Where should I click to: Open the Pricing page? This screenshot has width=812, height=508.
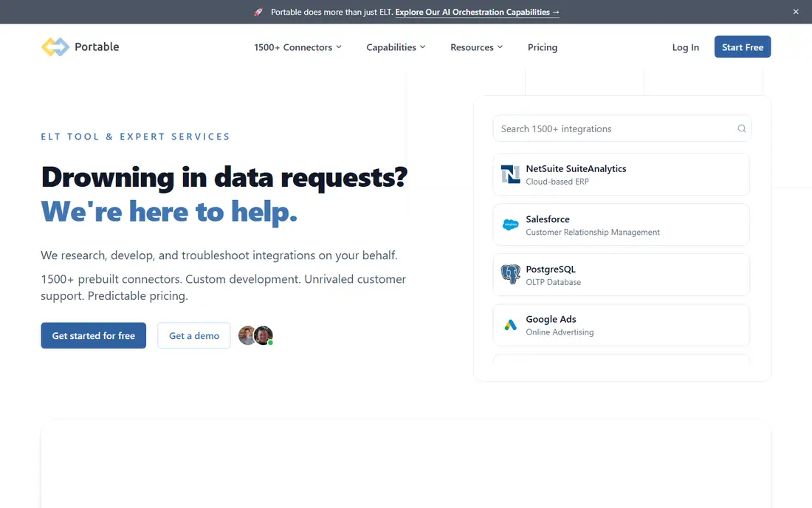543,47
